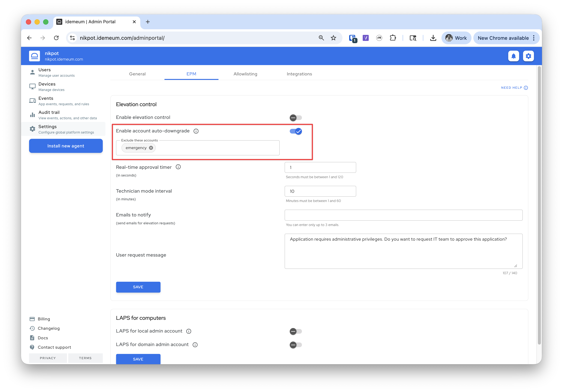Viewport: 563px width, 392px height.
Task: Open the Integrations tab
Action: pos(299,74)
